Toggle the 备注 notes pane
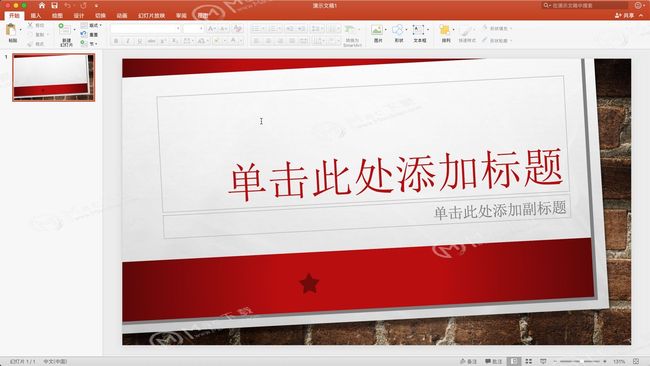The height and width of the screenshot is (366, 650). tap(469, 361)
